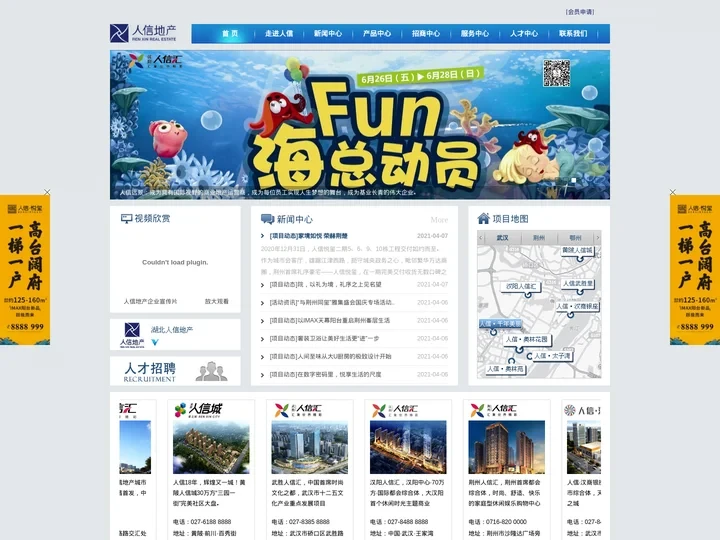
Task: Click the 武胜人信汇 project photo
Action: (x=309, y=447)
